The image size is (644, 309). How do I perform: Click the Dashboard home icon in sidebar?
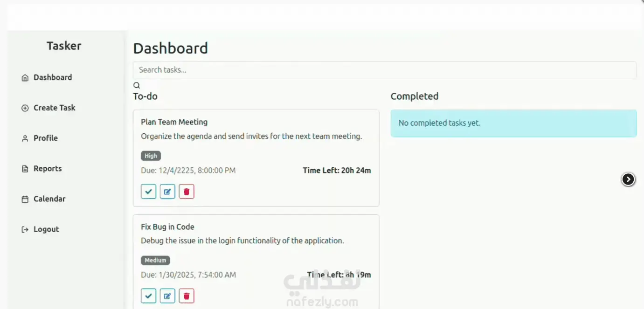pos(25,78)
